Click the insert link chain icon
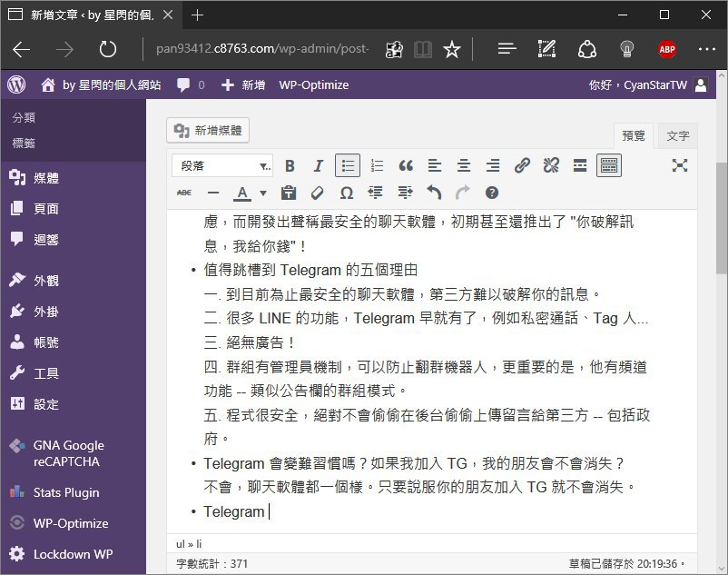The image size is (728, 575). (522, 165)
